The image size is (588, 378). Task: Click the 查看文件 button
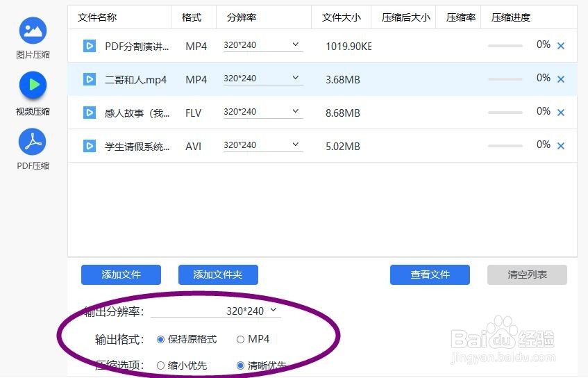[430, 274]
